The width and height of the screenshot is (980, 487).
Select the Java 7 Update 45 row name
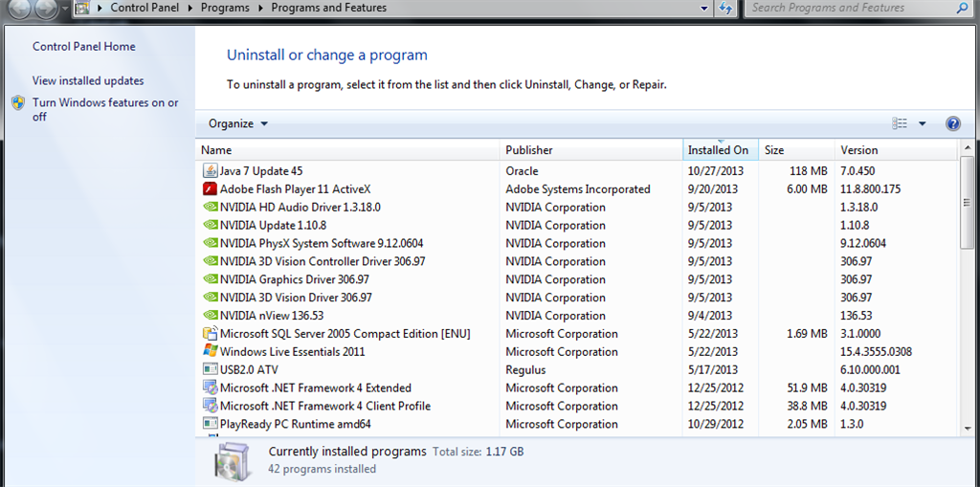tap(261, 170)
